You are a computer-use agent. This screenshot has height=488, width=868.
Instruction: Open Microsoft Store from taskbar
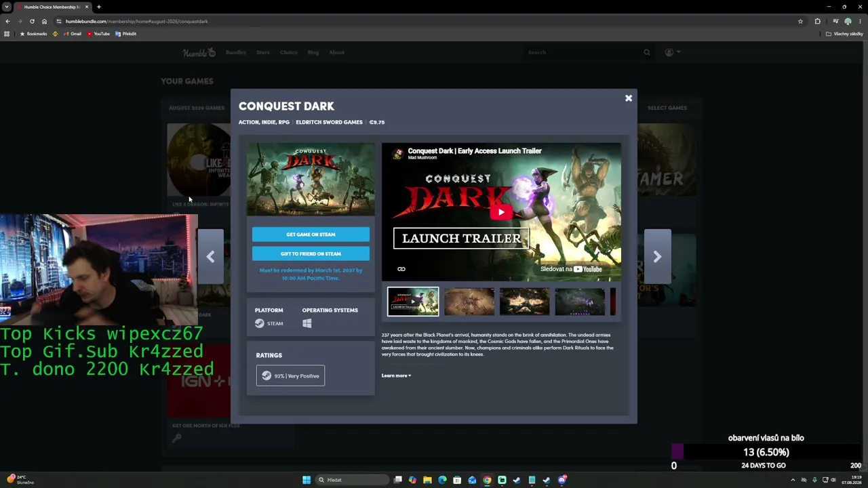pos(457,480)
